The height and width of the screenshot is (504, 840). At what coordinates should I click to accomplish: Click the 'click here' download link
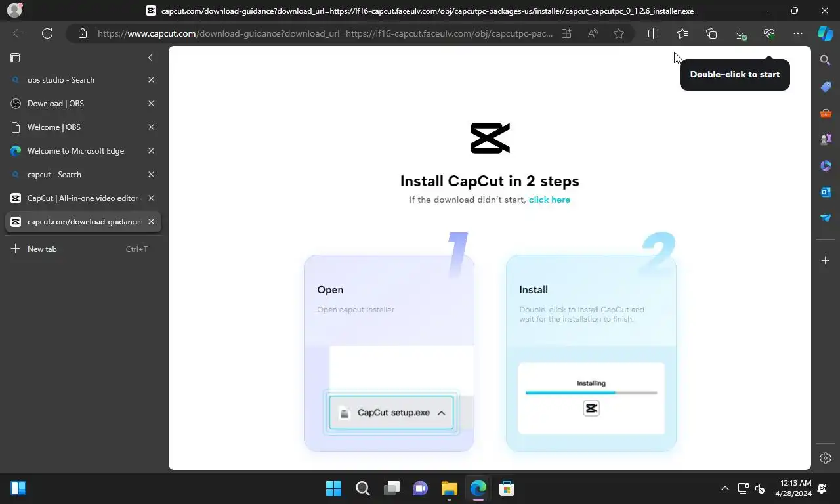click(549, 199)
